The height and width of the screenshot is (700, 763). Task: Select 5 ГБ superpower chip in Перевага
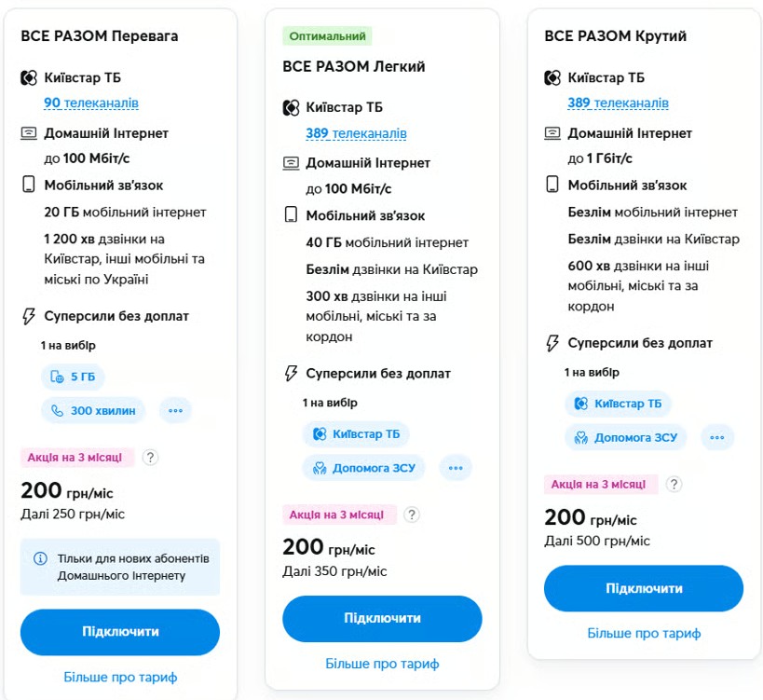coord(73,377)
